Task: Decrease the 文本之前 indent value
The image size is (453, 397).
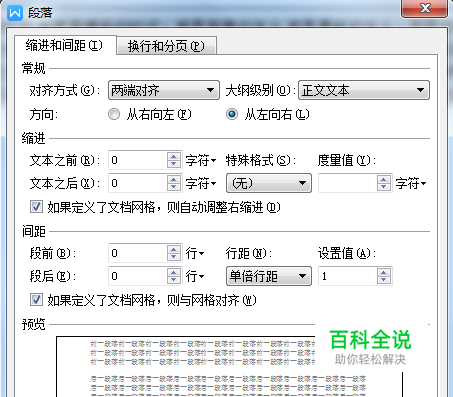Action: pos(174,164)
